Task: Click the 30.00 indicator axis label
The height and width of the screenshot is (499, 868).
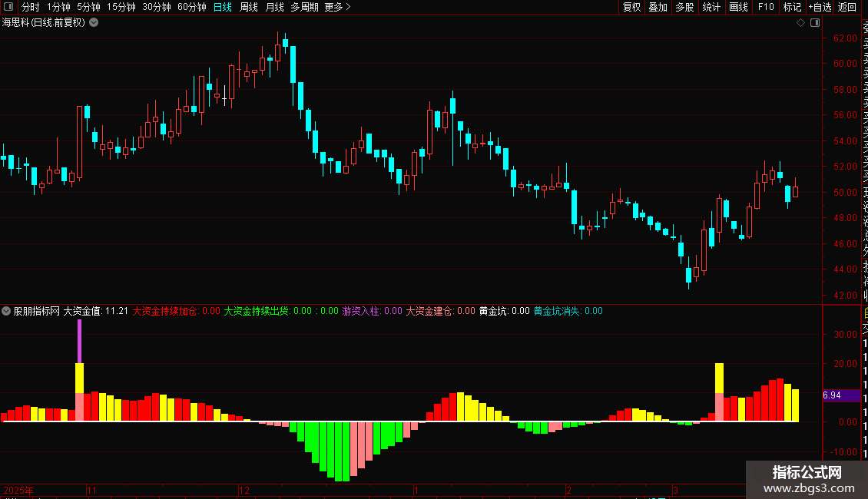Action: 845,335
